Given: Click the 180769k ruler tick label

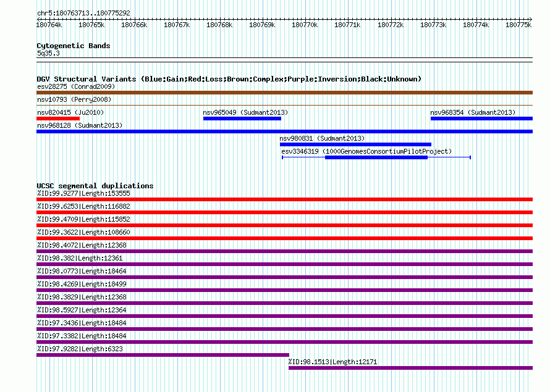Looking at the screenshot, I should (x=262, y=25).
